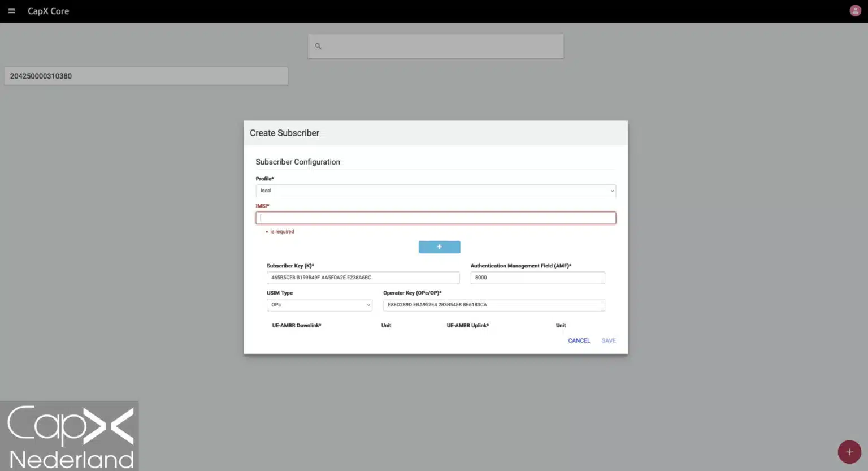The height and width of the screenshot is (471, 868).
Task: Click the search magnifier icon
Action: point(318,46)
